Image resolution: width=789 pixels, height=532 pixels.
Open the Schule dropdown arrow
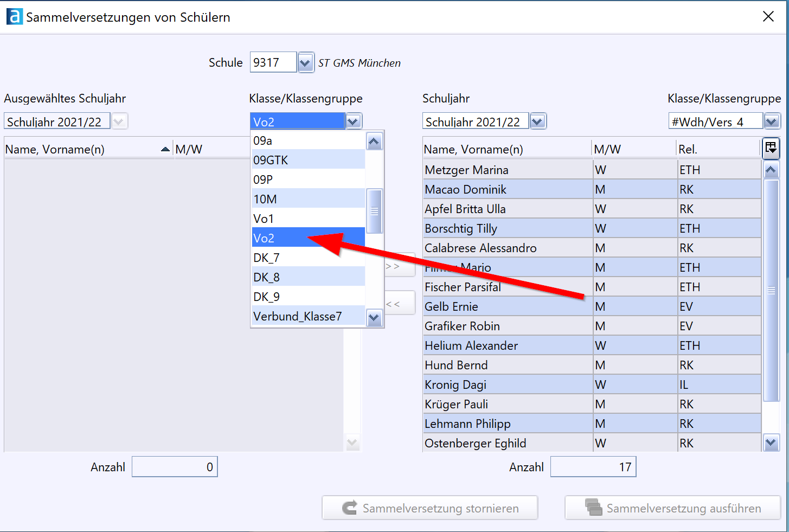coord(305,63)
